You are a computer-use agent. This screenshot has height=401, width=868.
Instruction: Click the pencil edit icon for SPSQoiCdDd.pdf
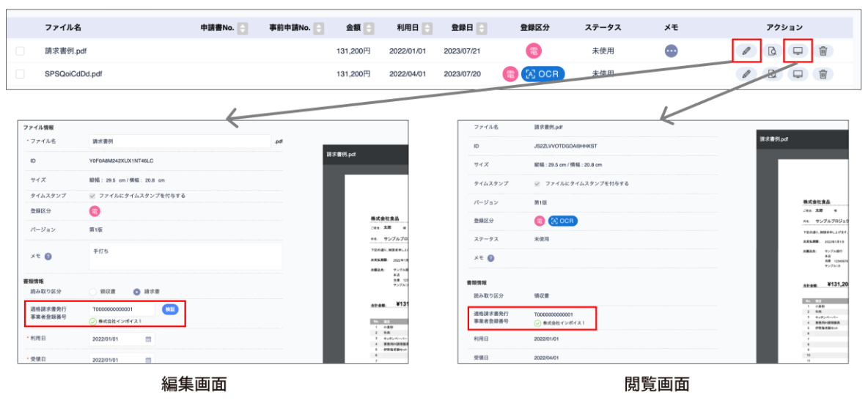746,74
